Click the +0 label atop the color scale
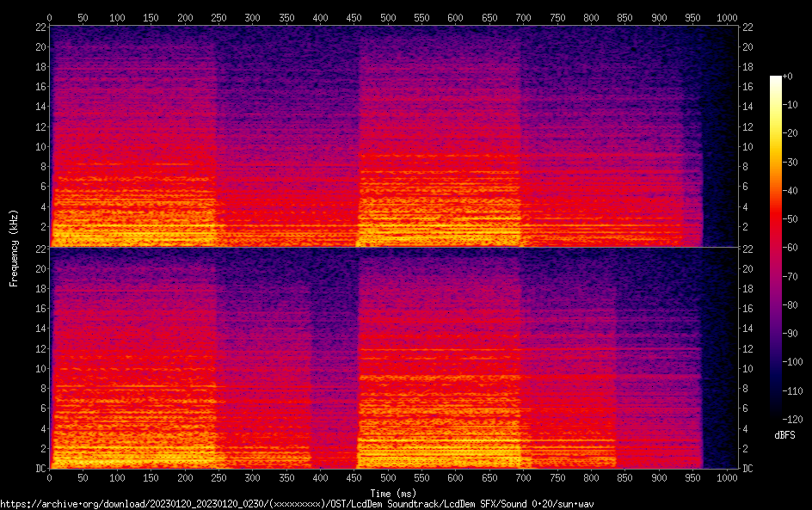This screenshot has width=812, height=510. click(788, 77)
